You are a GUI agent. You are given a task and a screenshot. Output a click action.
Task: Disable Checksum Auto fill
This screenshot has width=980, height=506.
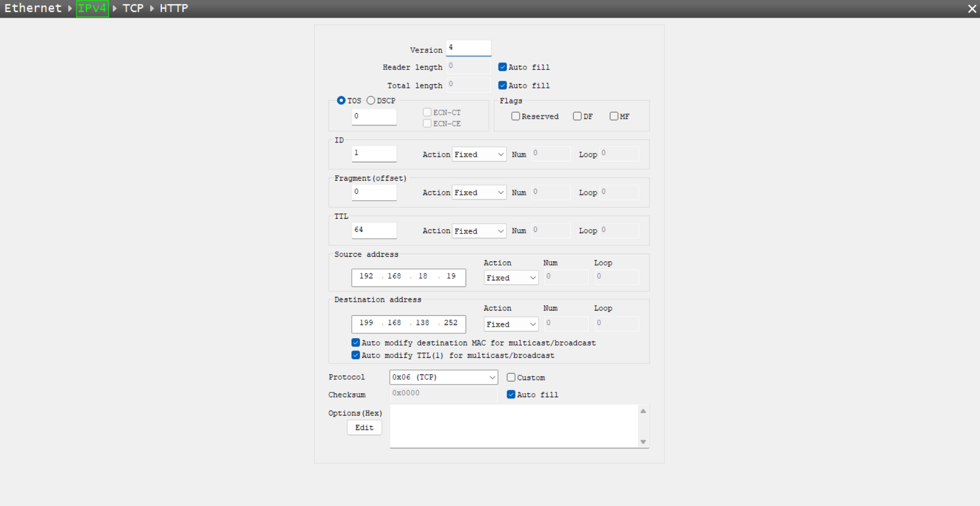tap(511, 394)
